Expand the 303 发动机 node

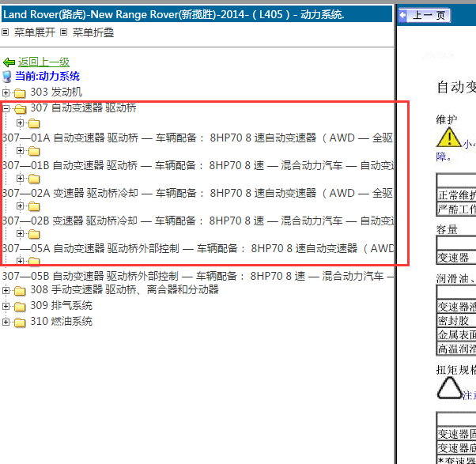[6, 92]
